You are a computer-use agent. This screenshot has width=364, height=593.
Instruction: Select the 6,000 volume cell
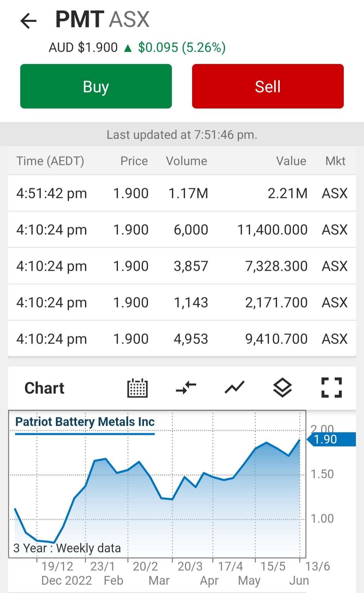[x=191, y=230]
